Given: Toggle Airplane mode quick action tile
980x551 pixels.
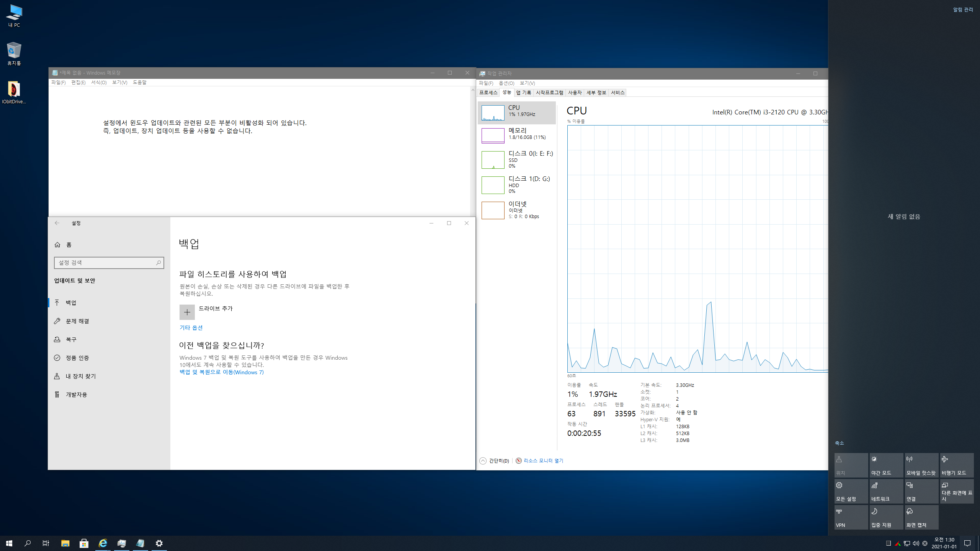Looking at the screenshot, I should [956, 465].
